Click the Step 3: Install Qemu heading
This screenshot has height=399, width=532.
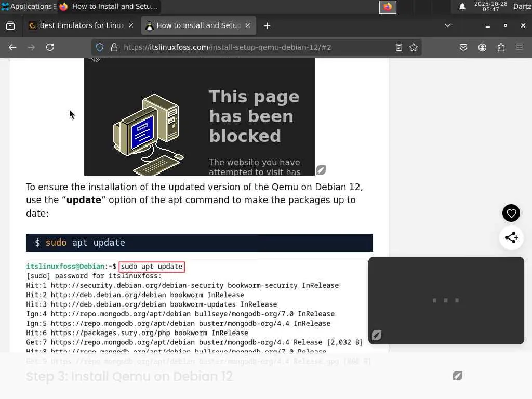point(129,376)
